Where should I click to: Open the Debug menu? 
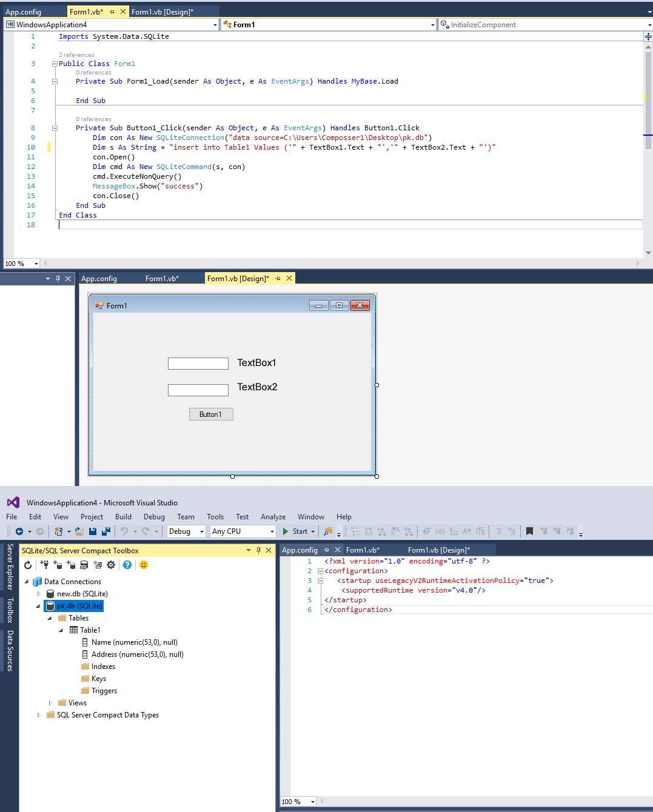(154, 517)
